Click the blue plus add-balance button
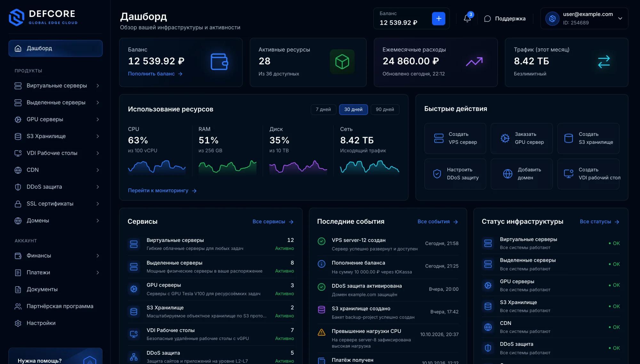640x364 pixels. point(438,19)
